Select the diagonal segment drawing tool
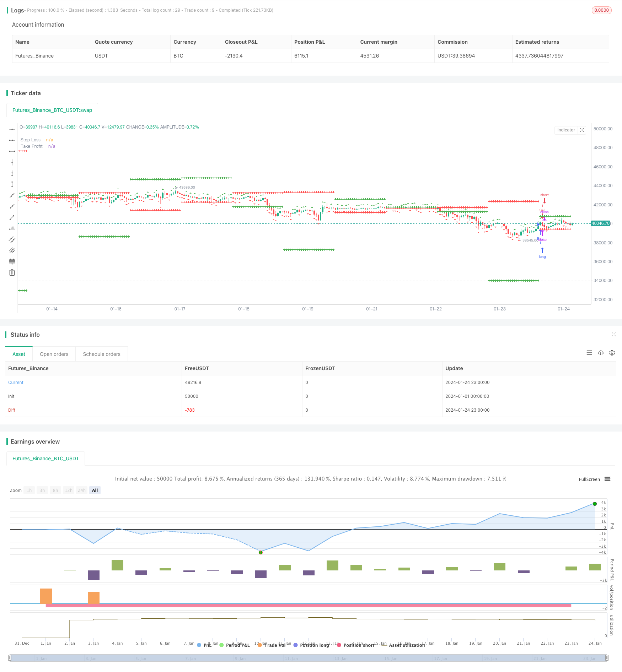The height and width of the screenshot is (672, 622). [12, 217]
